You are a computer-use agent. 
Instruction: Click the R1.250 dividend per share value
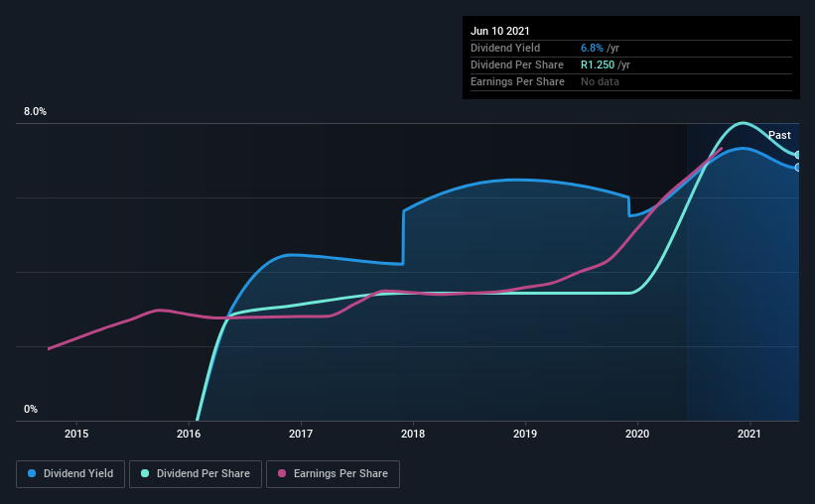(x=598, y=64)
